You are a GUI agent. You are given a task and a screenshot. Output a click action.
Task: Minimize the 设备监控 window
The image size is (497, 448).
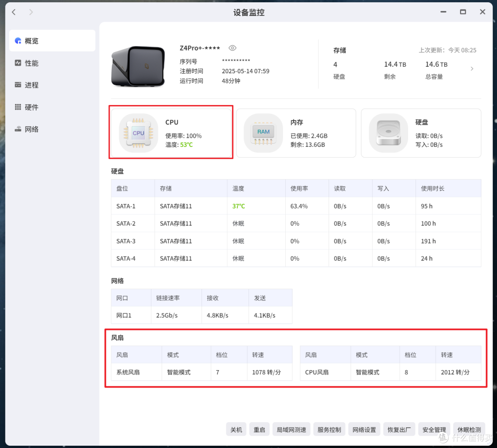coord(444,12)
